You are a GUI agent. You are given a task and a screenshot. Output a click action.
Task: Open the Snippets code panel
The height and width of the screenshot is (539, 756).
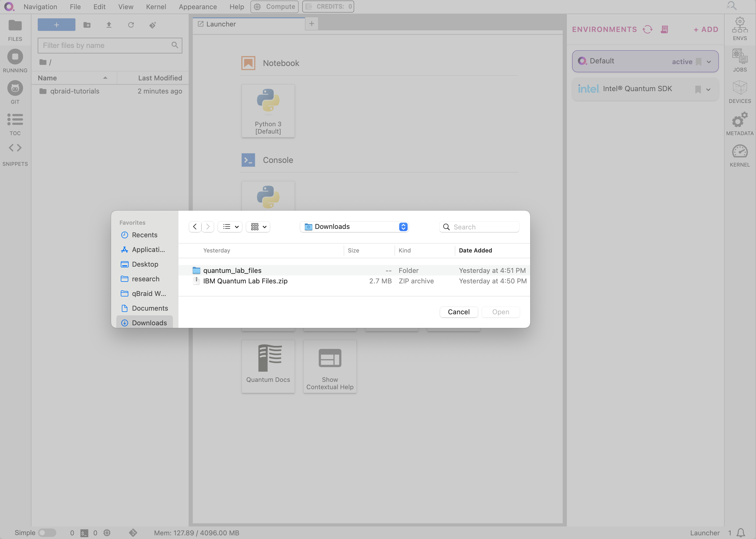(15, 154)
